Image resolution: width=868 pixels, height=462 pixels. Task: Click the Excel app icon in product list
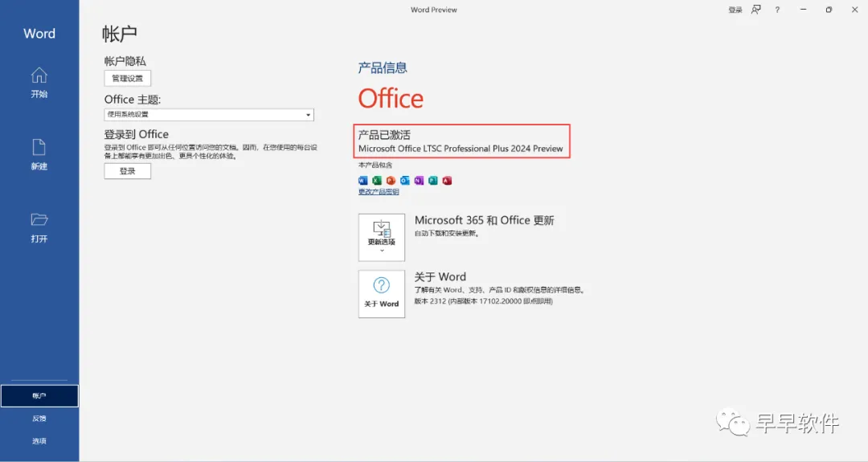tap(377, 180)
